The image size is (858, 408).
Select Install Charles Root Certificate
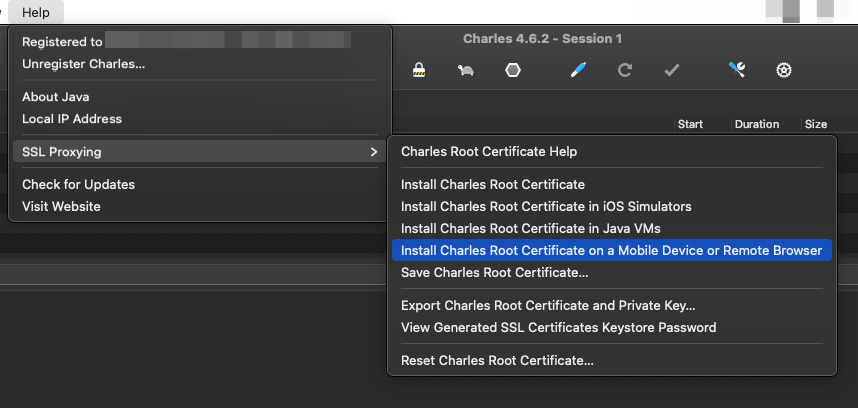click(612, 184)
